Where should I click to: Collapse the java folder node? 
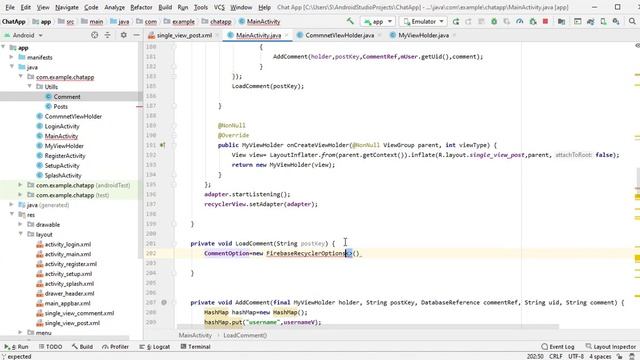tap(12, 67)
